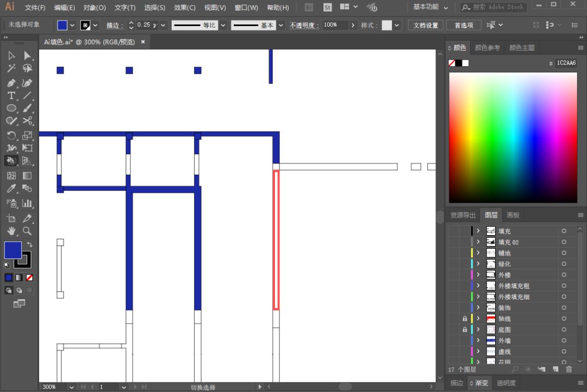Screen dimensions: 587x392
Task: Select the Live Paint Bucket tool
Action: pyautogui.click(x=11, y=161)
